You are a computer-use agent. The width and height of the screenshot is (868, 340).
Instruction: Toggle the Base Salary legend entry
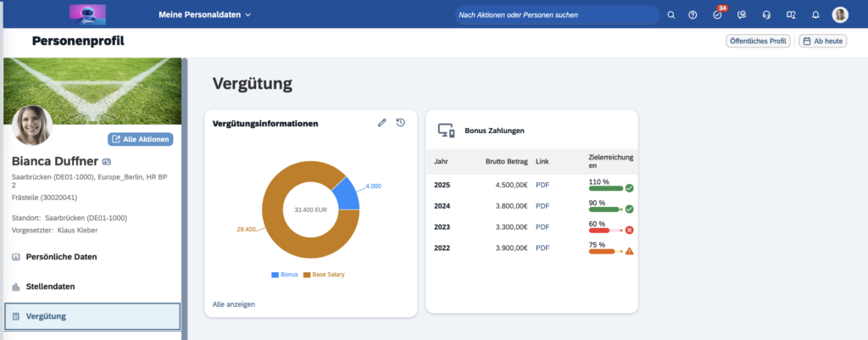click(x=324, y=275)
